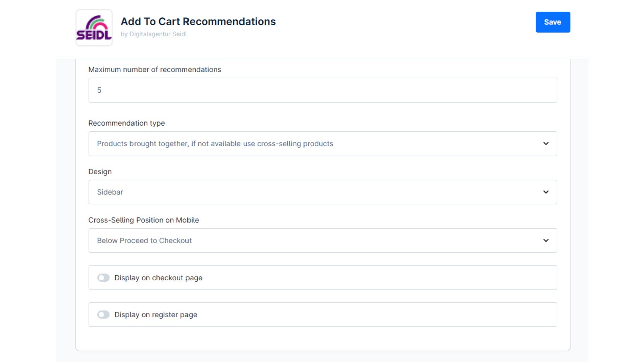The width and height of the screenshot is (644, 362).
Task: Click the chevron arrow in the Design field
Action: click(546, 192)
